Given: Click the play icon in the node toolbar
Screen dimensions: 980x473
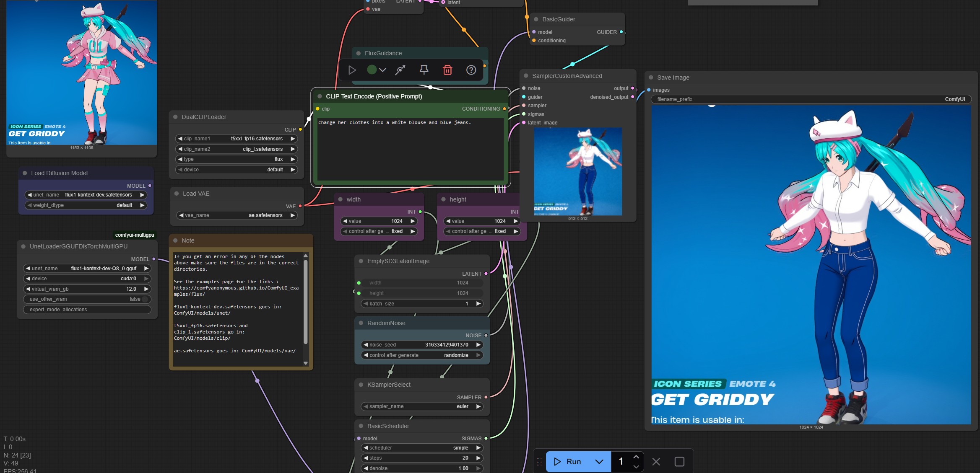Looking at the screenshot, I should pyautogui.click(x=352, y=70).
